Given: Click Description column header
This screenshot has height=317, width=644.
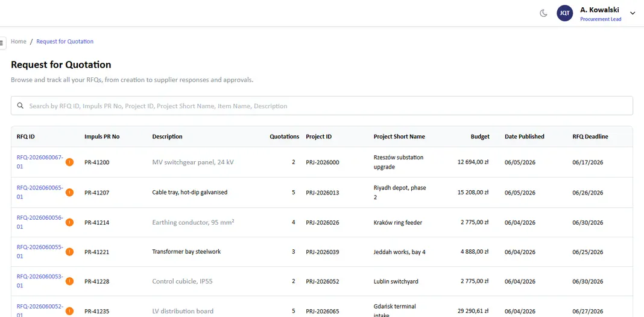Looking at the screenshot, I should (x=167, y=136).
